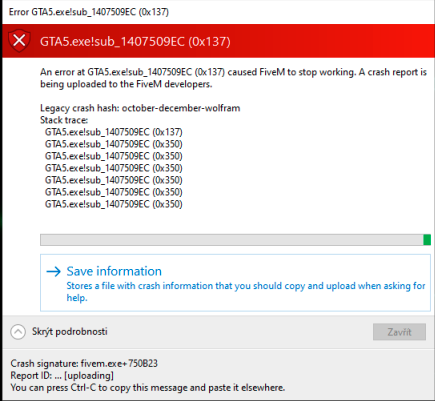Click the dialog title bar text

89,12
